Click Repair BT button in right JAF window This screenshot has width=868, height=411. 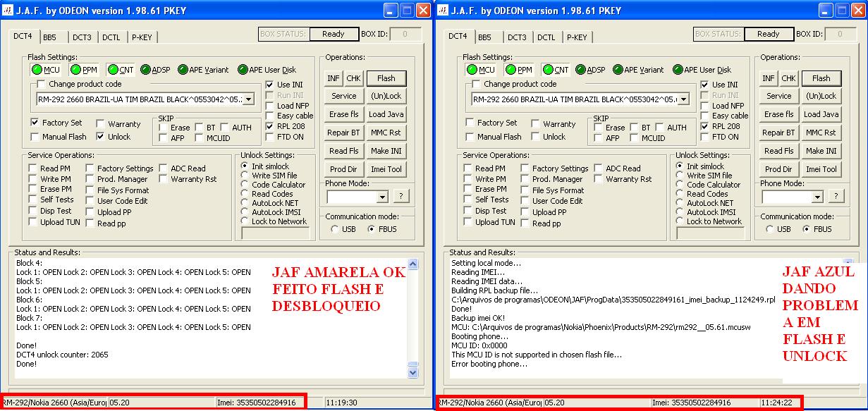click(779, 133)
